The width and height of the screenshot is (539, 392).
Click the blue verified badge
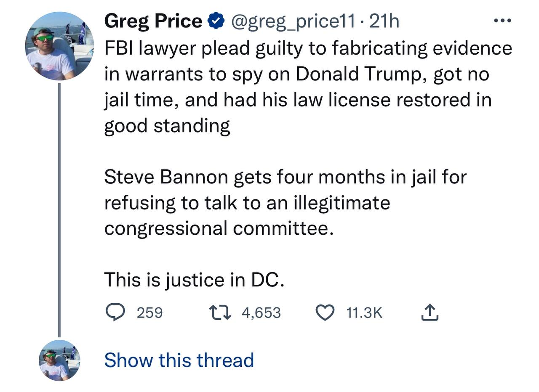pos(216,21)
